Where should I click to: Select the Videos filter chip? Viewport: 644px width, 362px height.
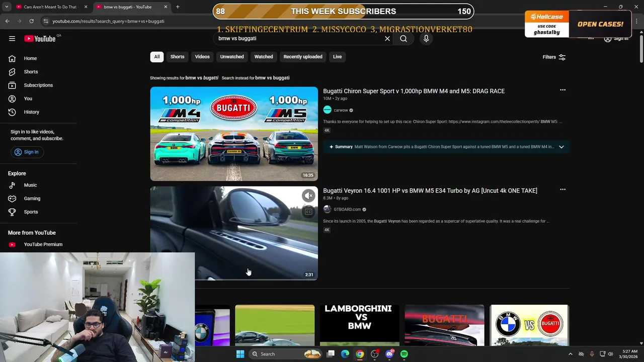point(202,57)
